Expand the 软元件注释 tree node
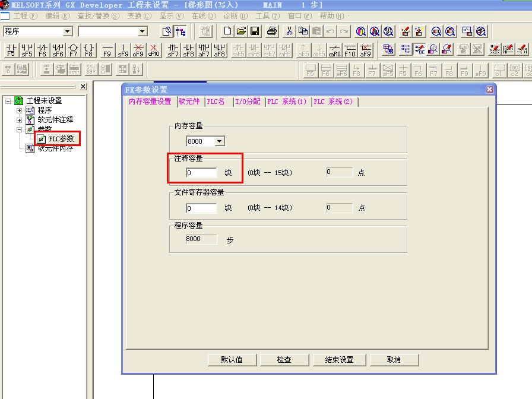This screenshot has height=399, width=532. point(19,120)
